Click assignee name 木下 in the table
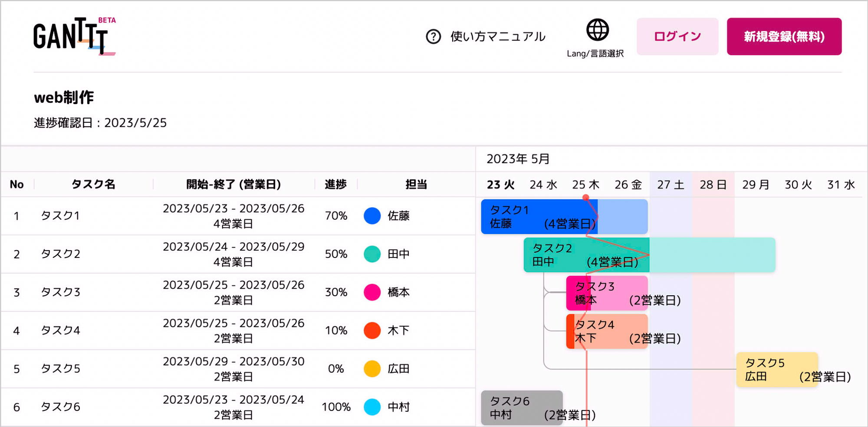 (x=398, y=330)
